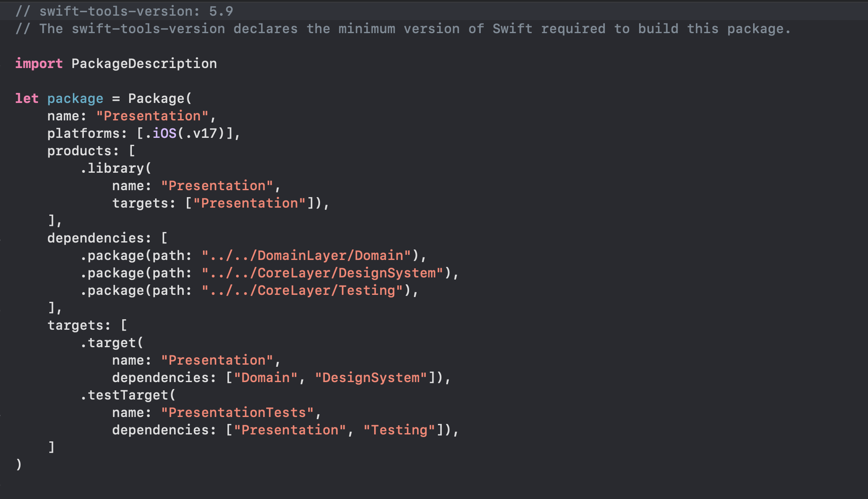Viewport: 868px width, 499px height.
Task: Click the word minimum in the comment
Action: [x=366, y=29]
